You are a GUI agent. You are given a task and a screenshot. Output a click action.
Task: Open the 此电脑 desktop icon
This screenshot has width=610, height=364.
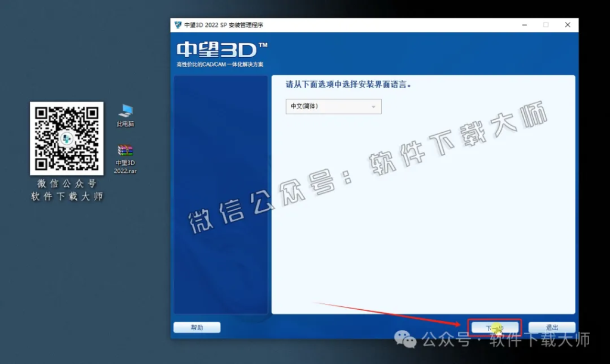click(125, 113)
